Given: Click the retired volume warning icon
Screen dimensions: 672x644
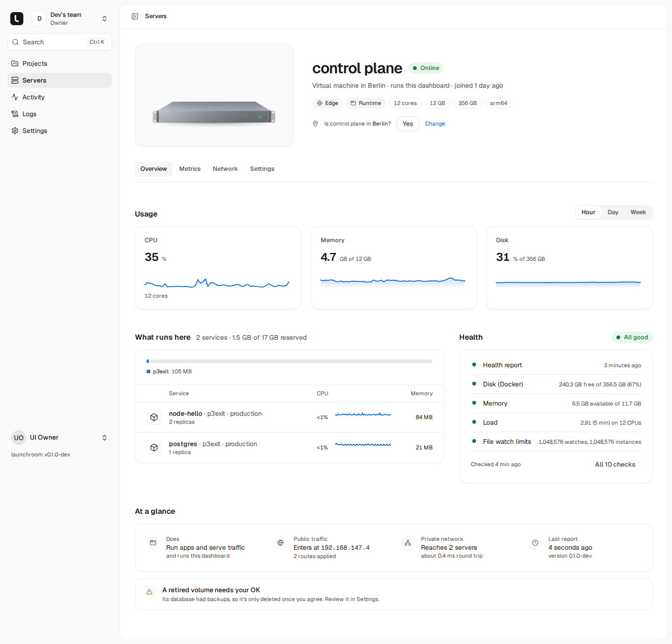Looking at the screenshot, I should [x=149, y=592].
